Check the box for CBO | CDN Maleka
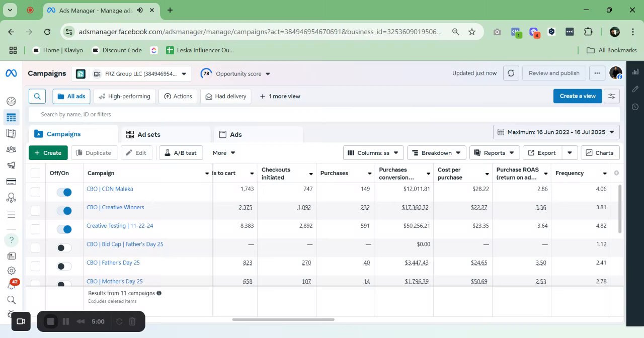The height and width of the screenshot is (338, 644). pyautogui.click(x=35, y=192)
